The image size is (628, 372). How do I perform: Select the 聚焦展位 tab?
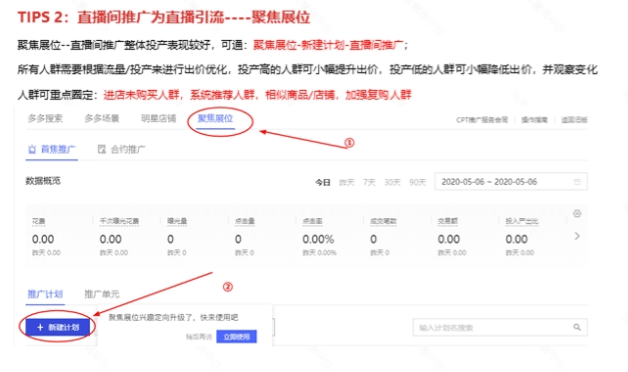pos(215,119)
